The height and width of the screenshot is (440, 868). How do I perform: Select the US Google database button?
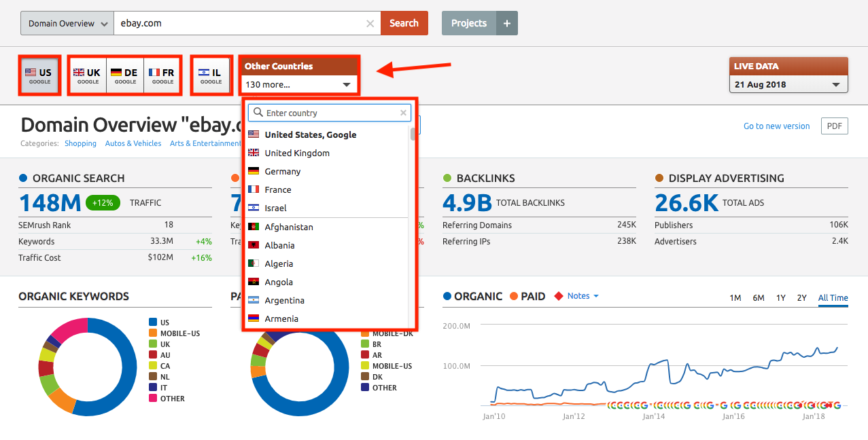[39, 75]
